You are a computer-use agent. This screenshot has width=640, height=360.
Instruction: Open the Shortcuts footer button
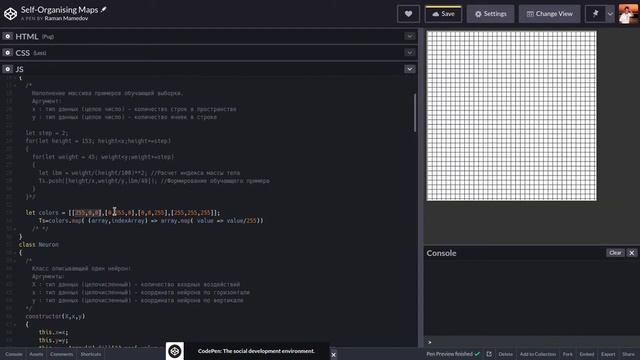point(91,354)
